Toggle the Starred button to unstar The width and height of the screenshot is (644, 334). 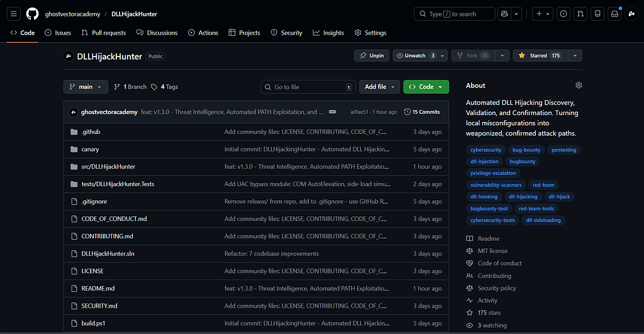coord(540,55)
